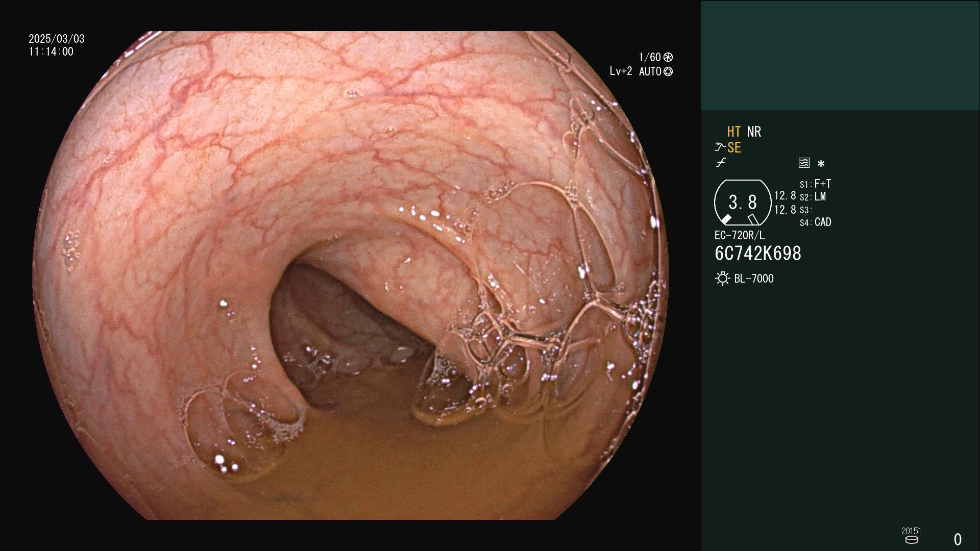Click the blank teal panel at upper right
Image resolution: width=980 pixels, height=551 pixels.
(841, 56)
